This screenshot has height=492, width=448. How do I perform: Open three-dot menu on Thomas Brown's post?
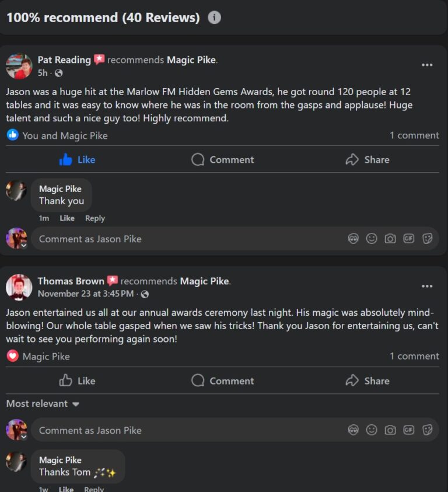(x=427, y=286)
